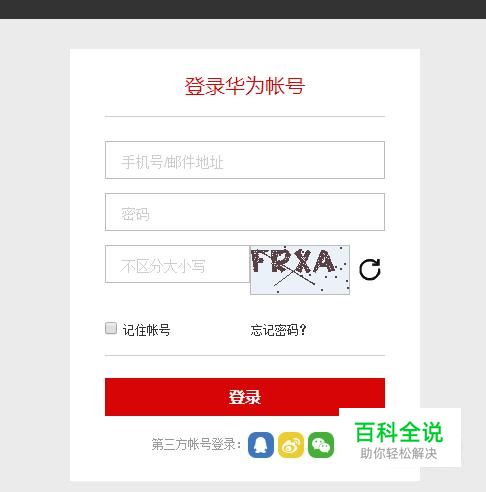Focus the 密码 password field
This screenshot has height=492, width=486.
[245, 212]
